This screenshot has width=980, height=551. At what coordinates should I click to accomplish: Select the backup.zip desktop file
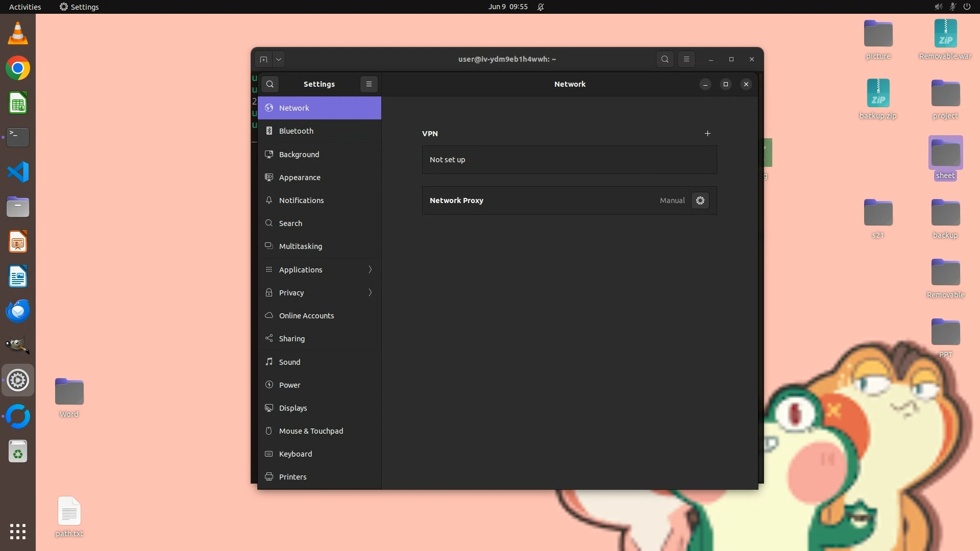pyautogui.click(x=878, y=94)
